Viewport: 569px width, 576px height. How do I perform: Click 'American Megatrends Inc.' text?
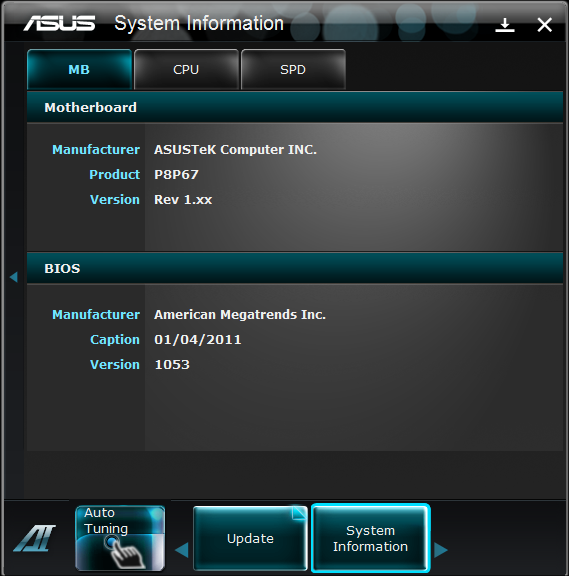point(240,314)
